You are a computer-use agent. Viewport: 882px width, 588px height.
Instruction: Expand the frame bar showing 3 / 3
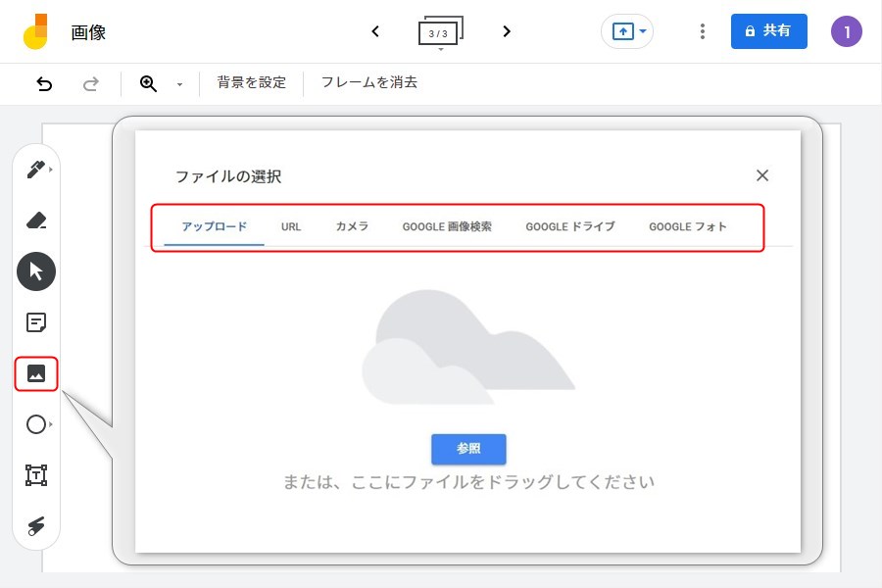440,31
